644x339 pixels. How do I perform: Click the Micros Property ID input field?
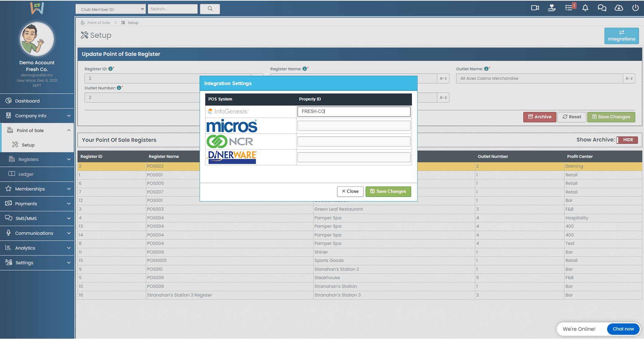click(x=354, y=126)
